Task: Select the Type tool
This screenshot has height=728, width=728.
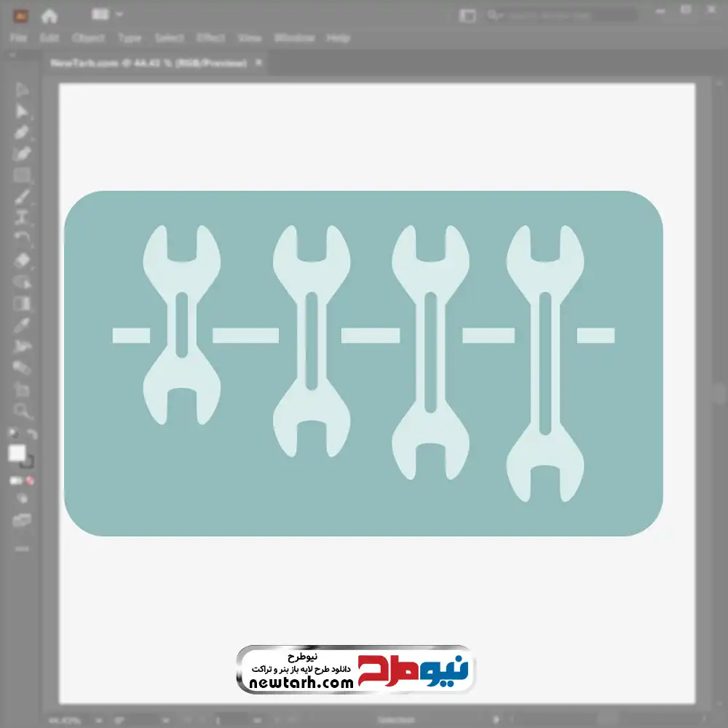Action: point(22,217)
